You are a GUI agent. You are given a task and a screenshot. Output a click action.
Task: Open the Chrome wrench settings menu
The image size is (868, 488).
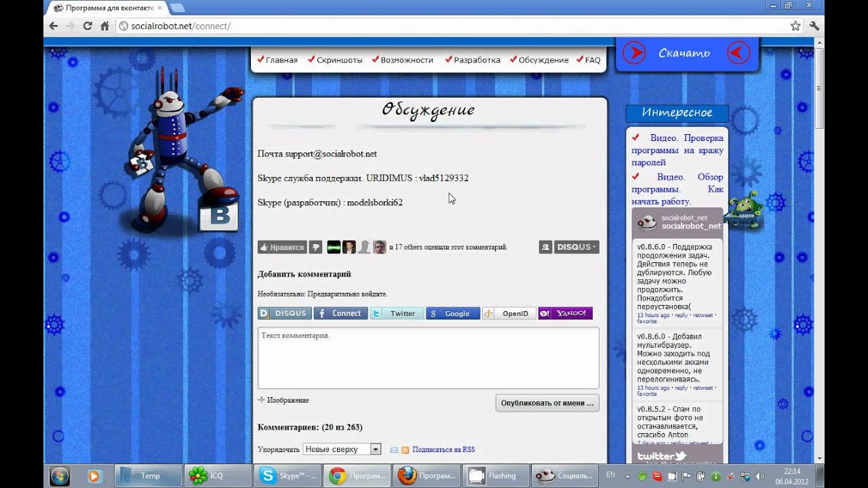click(x=814, y=26)
